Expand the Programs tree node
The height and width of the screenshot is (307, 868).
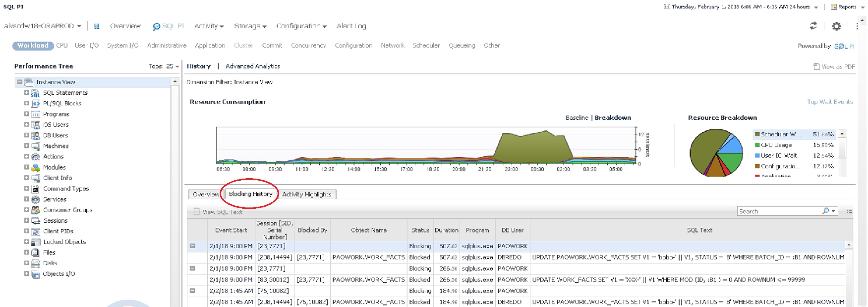click(26, 114)
